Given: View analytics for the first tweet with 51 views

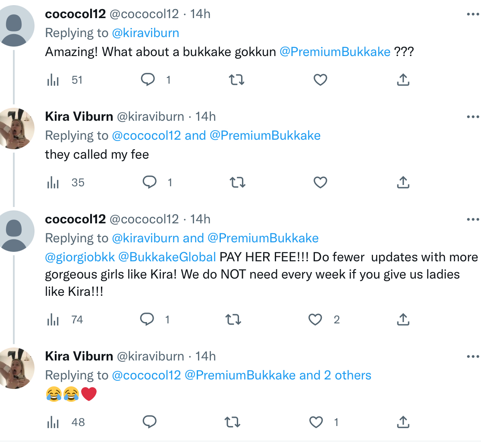Looking at the screenshot, I should pos(53,80).
